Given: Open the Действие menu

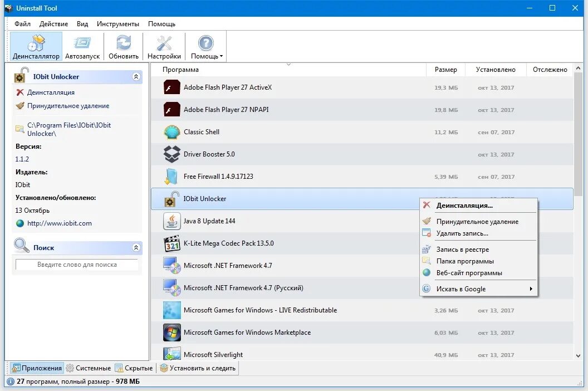Looking at the screenshot, I should click(53, 24).
